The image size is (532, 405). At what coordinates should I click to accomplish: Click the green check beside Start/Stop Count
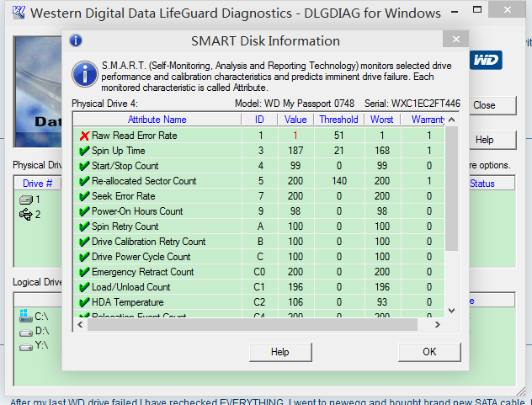84,166
